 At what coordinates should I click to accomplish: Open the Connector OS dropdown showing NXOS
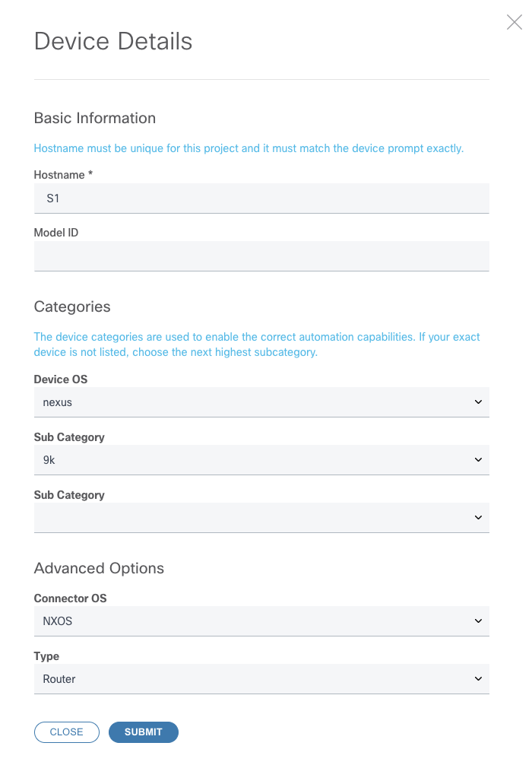coord(251,621)
